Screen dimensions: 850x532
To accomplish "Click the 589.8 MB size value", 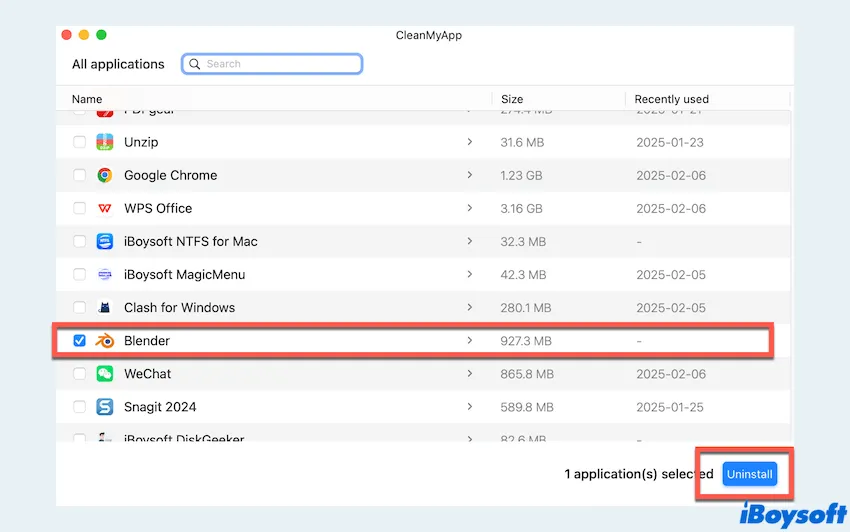I will (527, 407).
